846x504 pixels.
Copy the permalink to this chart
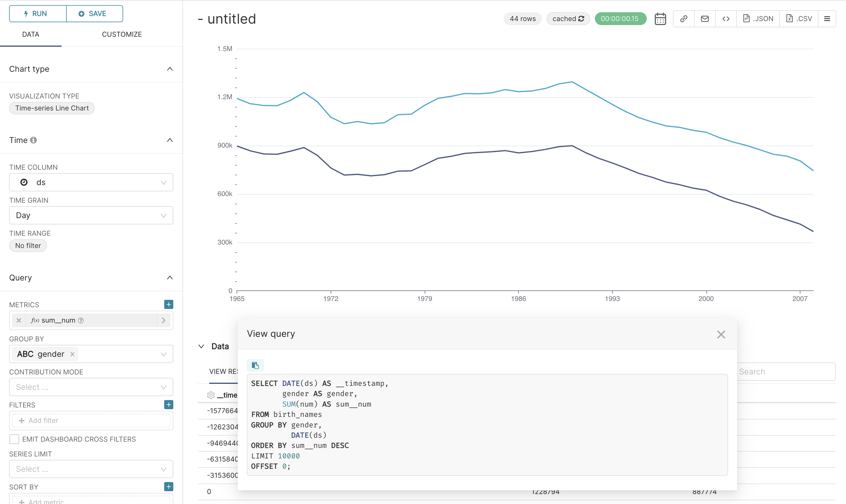click(684, 19)
